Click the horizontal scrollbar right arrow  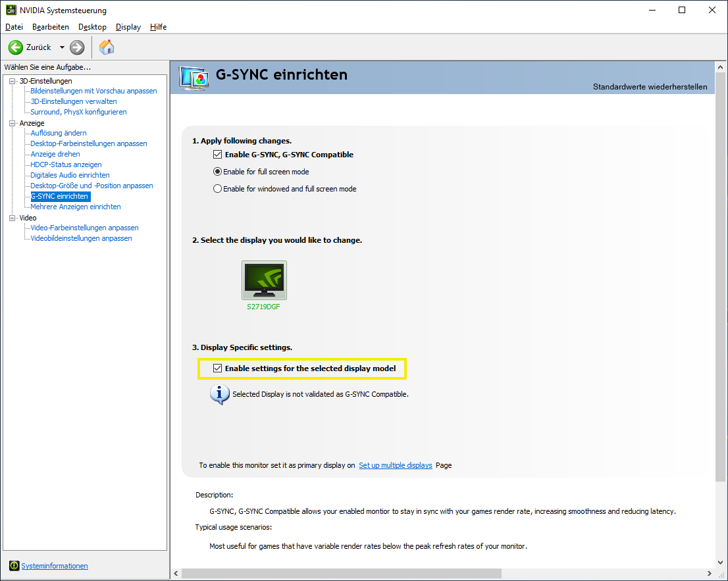tap(710, 574)
